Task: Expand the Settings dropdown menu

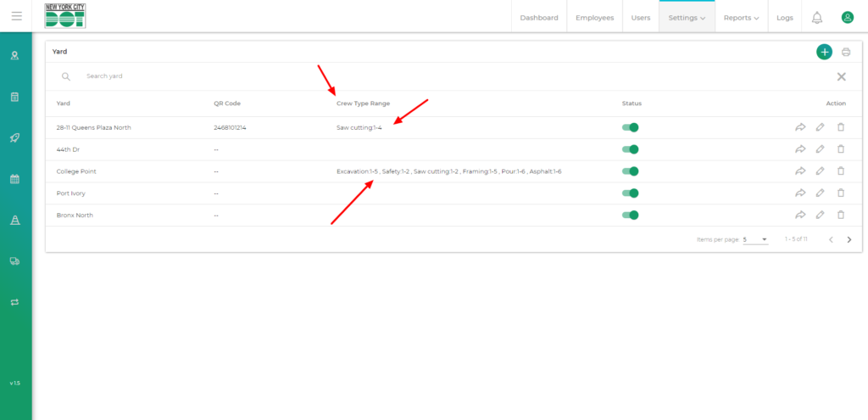Action: (687, 18)
